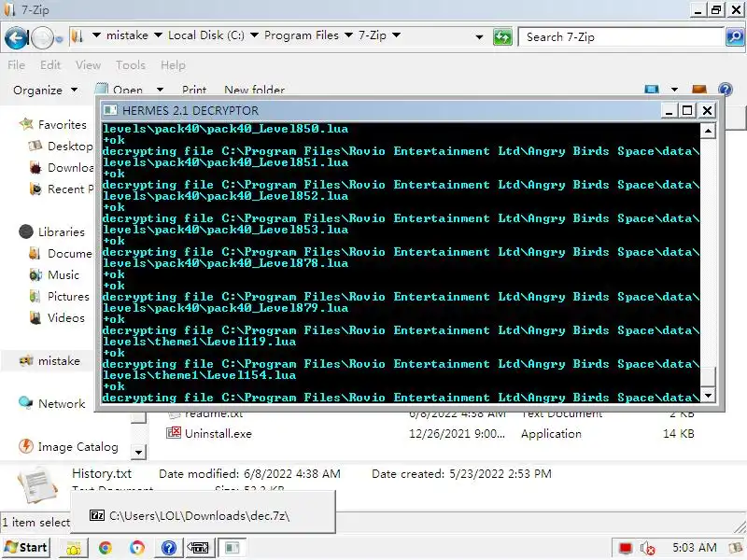Click the Program Files breadcrumb
This screenshot has height=560, width=747.
[302, 35]
